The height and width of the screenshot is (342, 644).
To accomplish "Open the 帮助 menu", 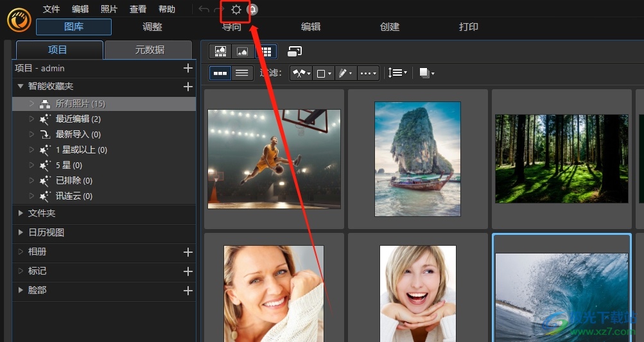I will pyautogui.click(x=166, y=9).
